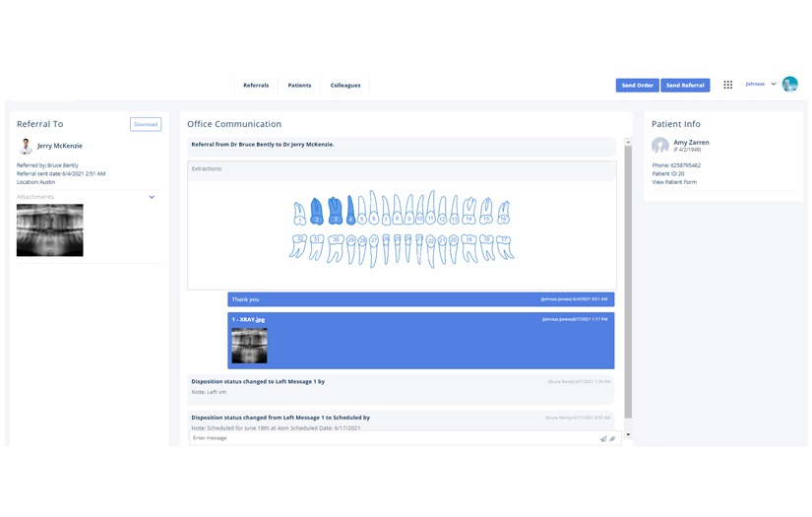
Task: Open the View Patient Form link
Action: tap(674, 182)
